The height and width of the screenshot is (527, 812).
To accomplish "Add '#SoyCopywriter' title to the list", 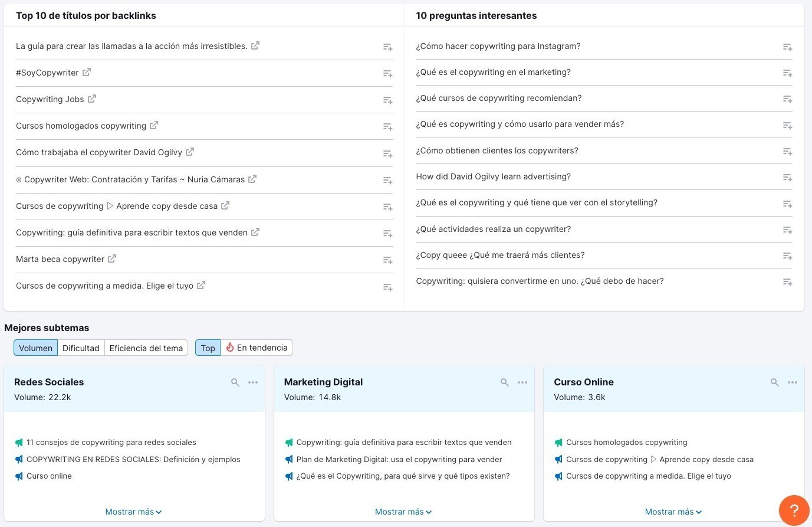I will click(387, 74).
